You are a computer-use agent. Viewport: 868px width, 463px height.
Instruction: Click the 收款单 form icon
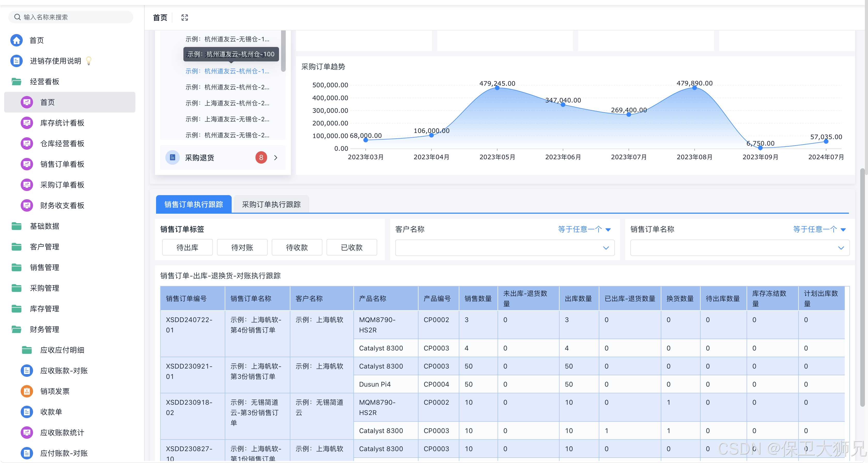(27, 412)
